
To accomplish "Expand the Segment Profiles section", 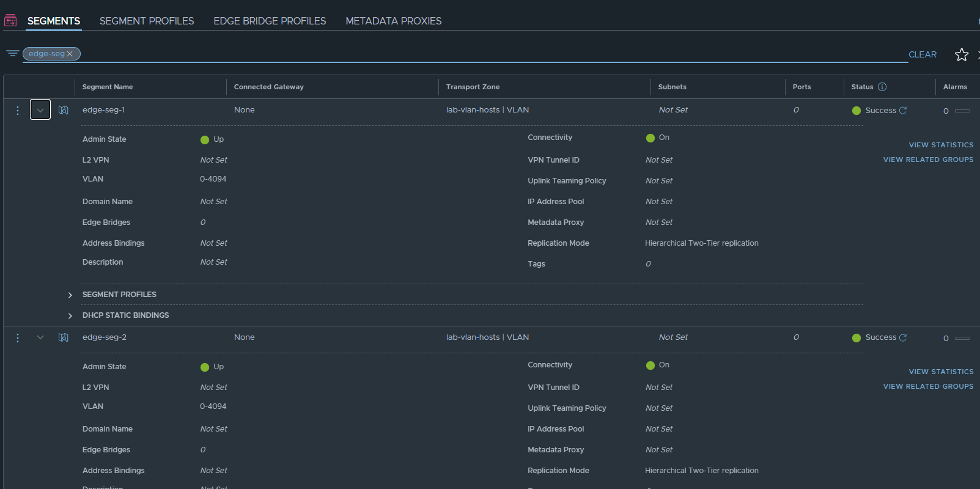I will 70,295.
